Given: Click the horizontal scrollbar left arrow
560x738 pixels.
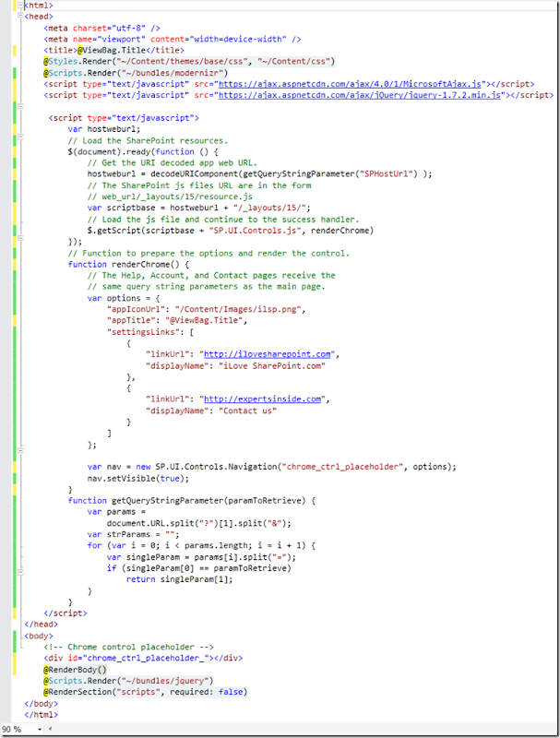Looking at the screenshot, I should 50,730.
